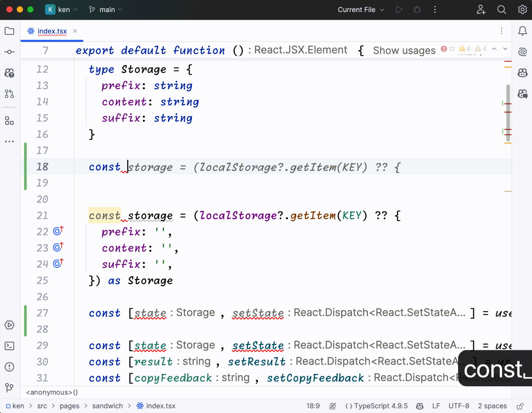The width and height of the screenshot is (532, 413).
Task: Open Code With Me add user icon
Action: [481, 10]
